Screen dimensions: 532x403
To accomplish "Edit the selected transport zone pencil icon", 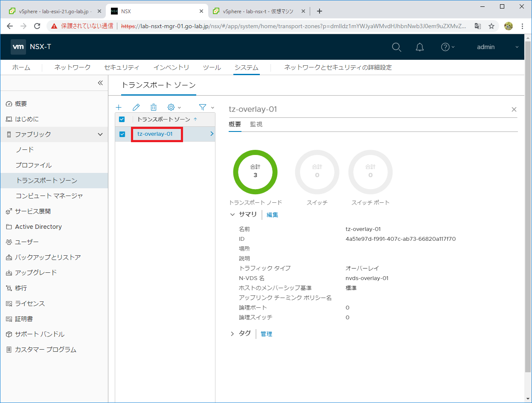I will 136,108.
